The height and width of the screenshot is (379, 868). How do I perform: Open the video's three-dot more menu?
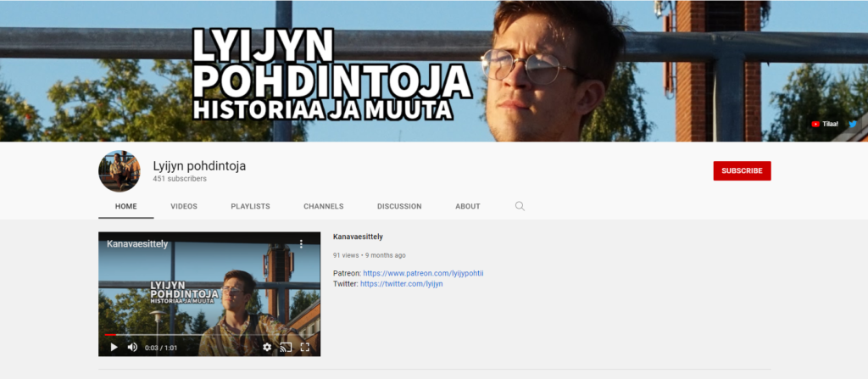301,244
